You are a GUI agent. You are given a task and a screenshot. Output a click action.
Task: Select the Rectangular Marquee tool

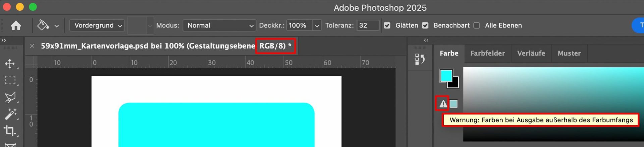pos(10,80)
